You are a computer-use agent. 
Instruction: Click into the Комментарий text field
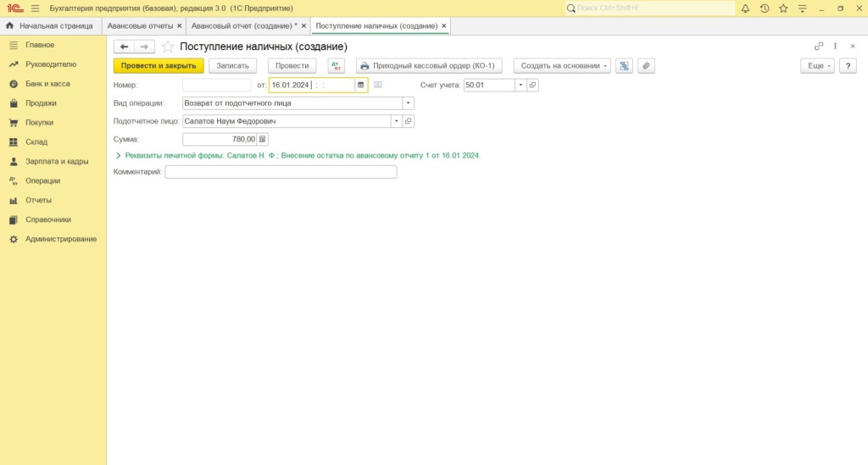tap(281, 172)
